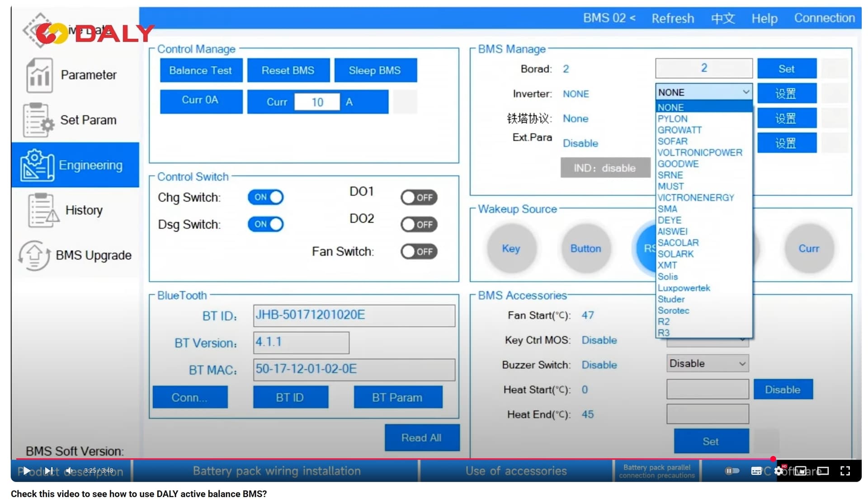868x503 pixels.
Task: Open the BMS 02 selector
Action: [609, 18]
